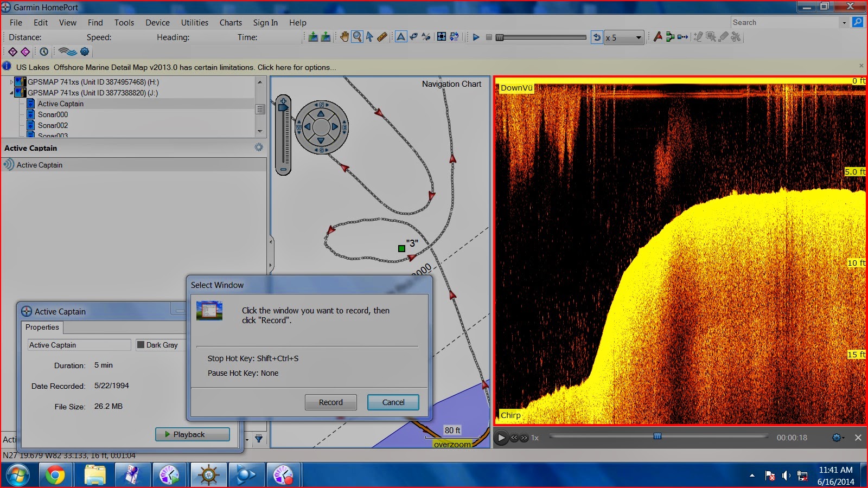Open the Search box dropdown arrow
The image size is (868, 488).
[844, 22]
